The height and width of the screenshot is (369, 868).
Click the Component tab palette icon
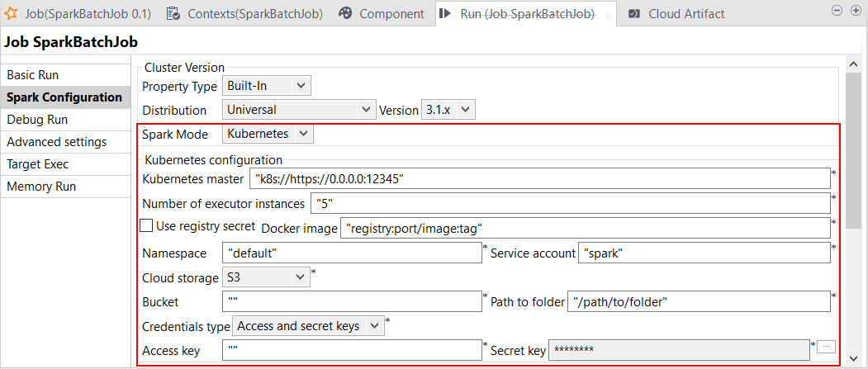(x=345, y=13)
